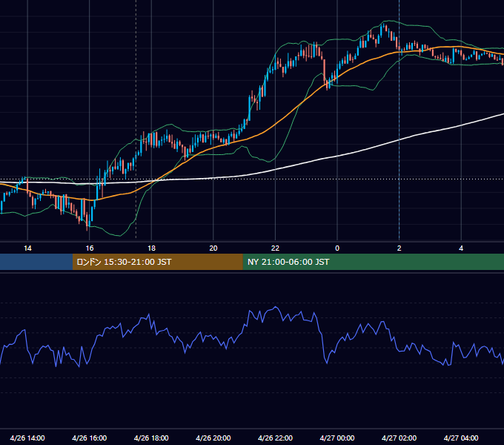
Task: Click hour label 20 on price chart axis
Action: point(213,248)
